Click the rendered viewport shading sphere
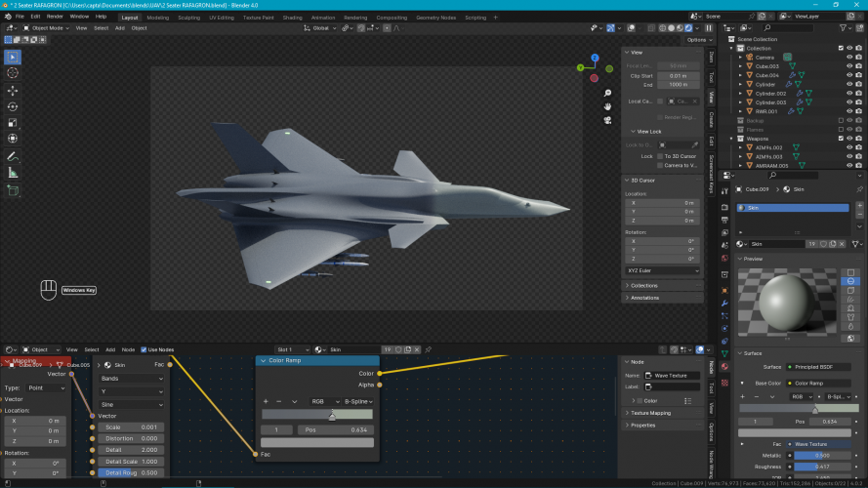The width and height of the screenshot is (868, 488). (x=688, y=28)
